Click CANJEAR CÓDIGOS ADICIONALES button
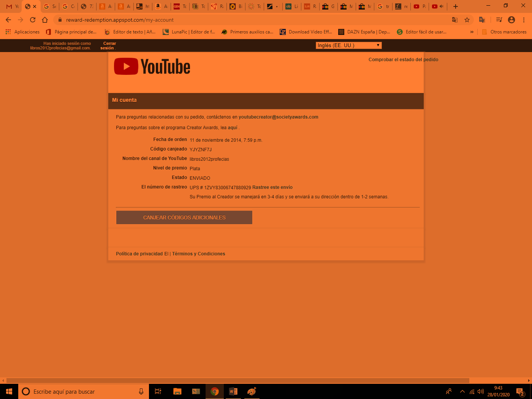Image resolution: width=532 pixels, height=399 pixels. click(184, 217)
